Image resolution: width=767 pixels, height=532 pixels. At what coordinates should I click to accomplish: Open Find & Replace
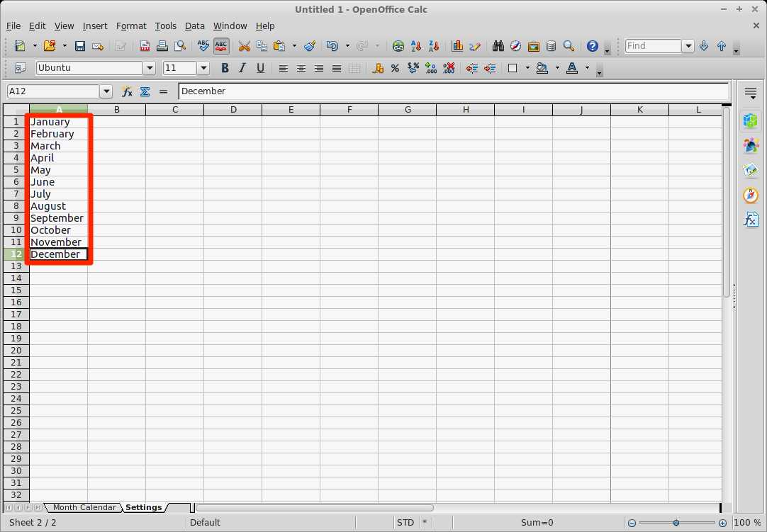(498, 45)
